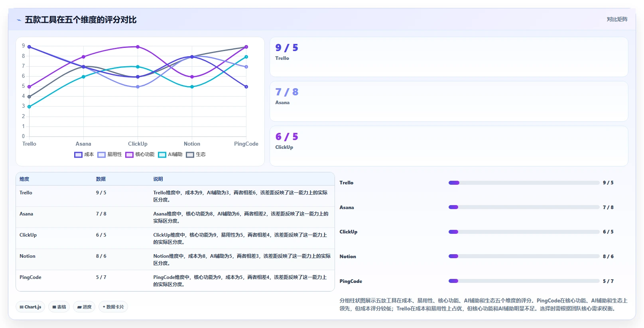Select the PingCode table row name
644x328 pixels.
(30, 277)
